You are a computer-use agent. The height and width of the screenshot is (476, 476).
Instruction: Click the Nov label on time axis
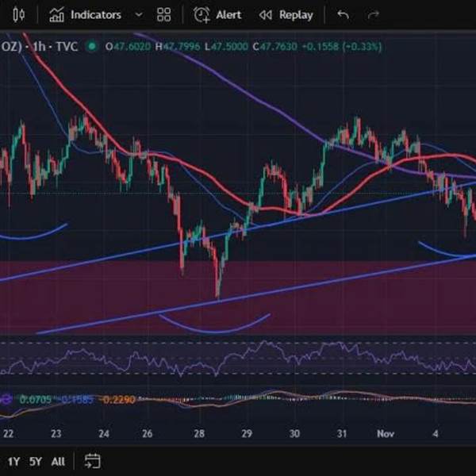point(386,433)
